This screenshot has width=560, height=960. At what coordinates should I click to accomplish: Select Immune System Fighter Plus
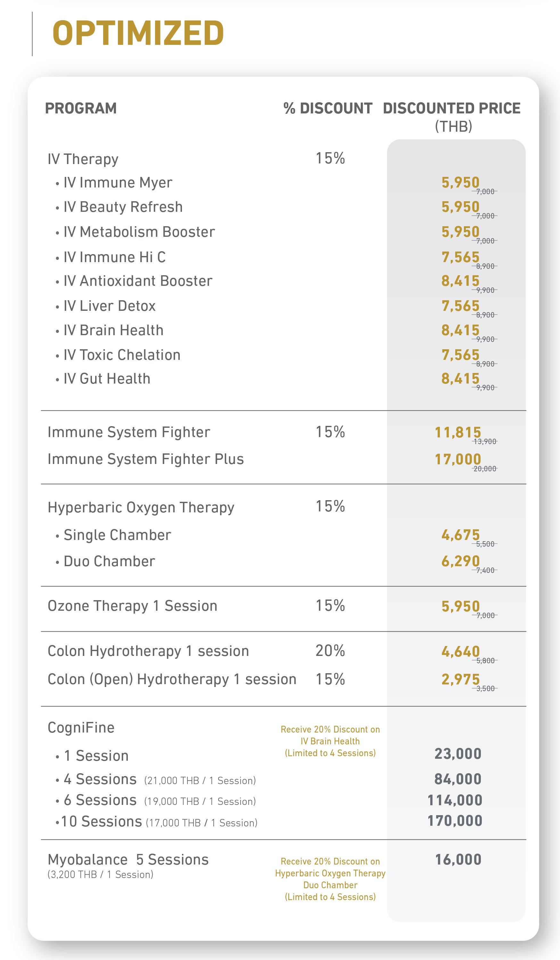point(145,459)
